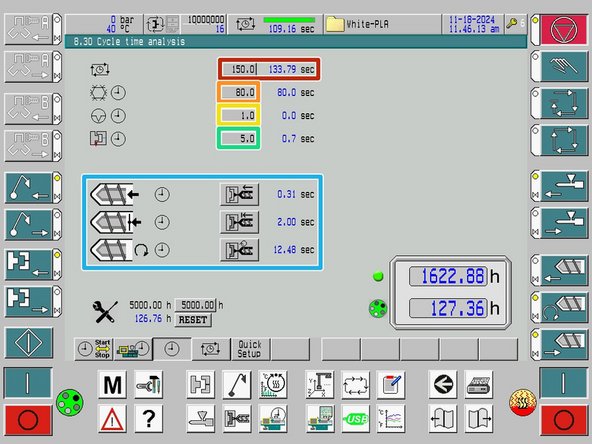Click the dosage button showing 12.48 sec
Image resolution: width=592 pixels, height=444 pixels.
[x=239, y=250]
